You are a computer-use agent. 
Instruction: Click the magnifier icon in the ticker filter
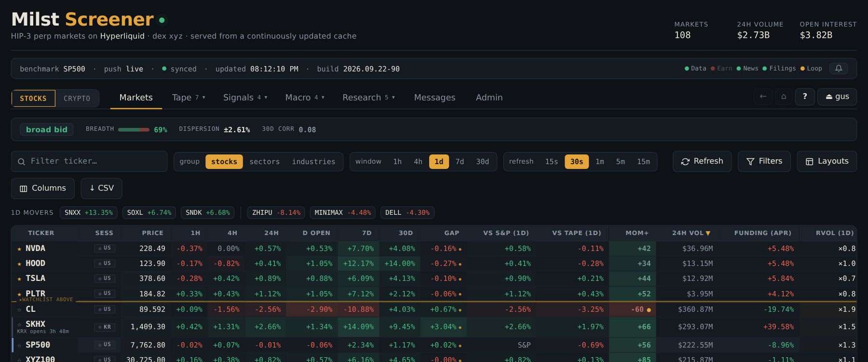point(21,162)
